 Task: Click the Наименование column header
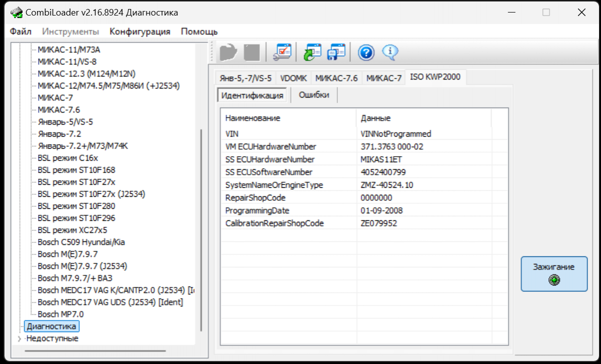pyautogui.click(x=288, y=118)
